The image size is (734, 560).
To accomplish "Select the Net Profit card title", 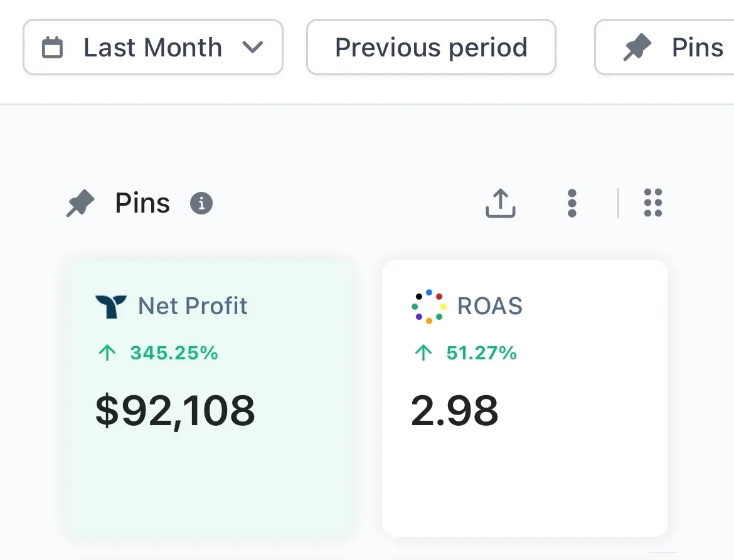I will [x=193, y=306].
